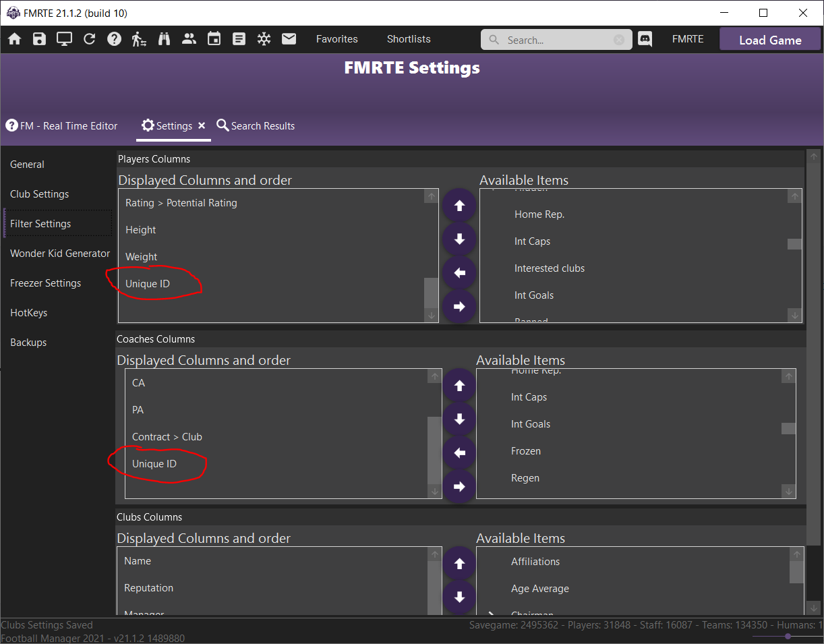
Task: Switch to Search Results tab
Action: click(256, 125)
